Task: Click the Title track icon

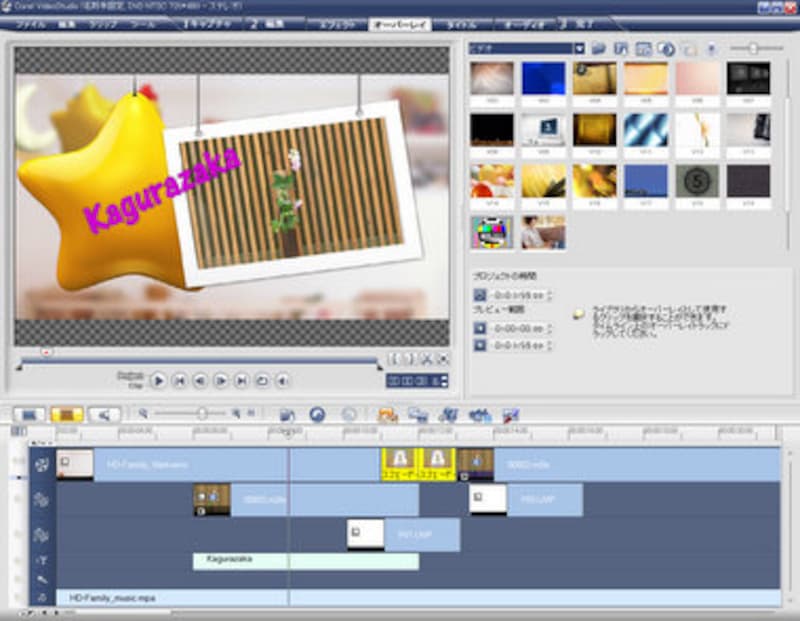Action: click(x=41, y=561)
